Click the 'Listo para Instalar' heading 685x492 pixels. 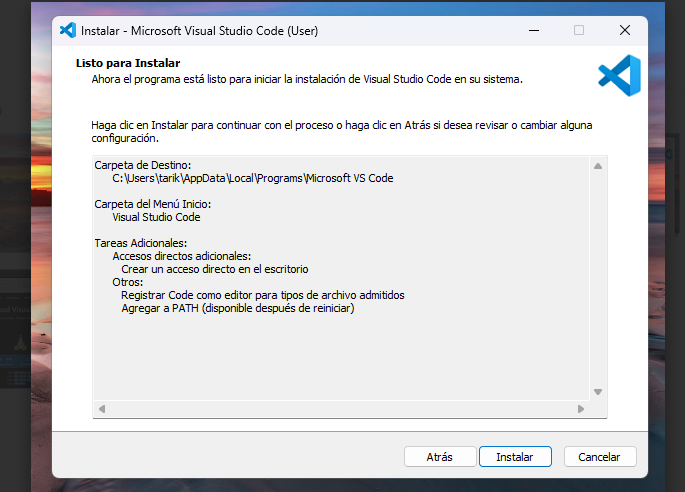click(x=128, y=63)
